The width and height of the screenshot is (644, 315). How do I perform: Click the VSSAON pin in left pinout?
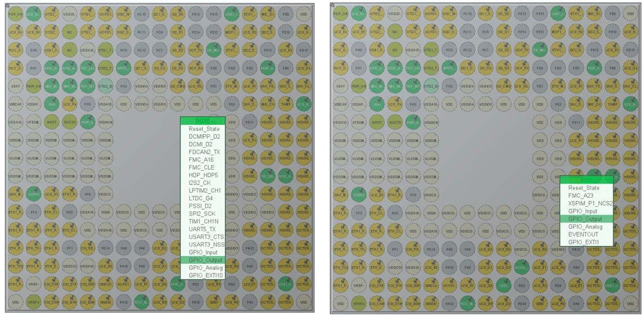[x=105, y=122]
